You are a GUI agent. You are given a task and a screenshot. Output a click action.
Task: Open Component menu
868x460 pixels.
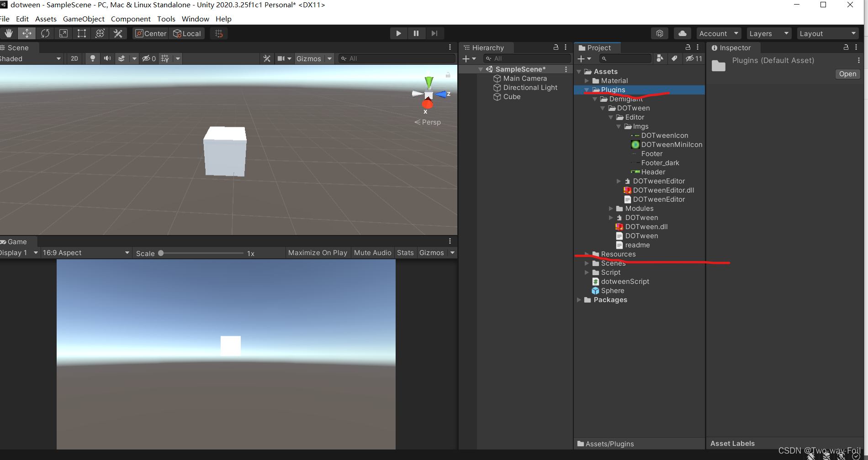pyautogui.click(x=131, y=19)
